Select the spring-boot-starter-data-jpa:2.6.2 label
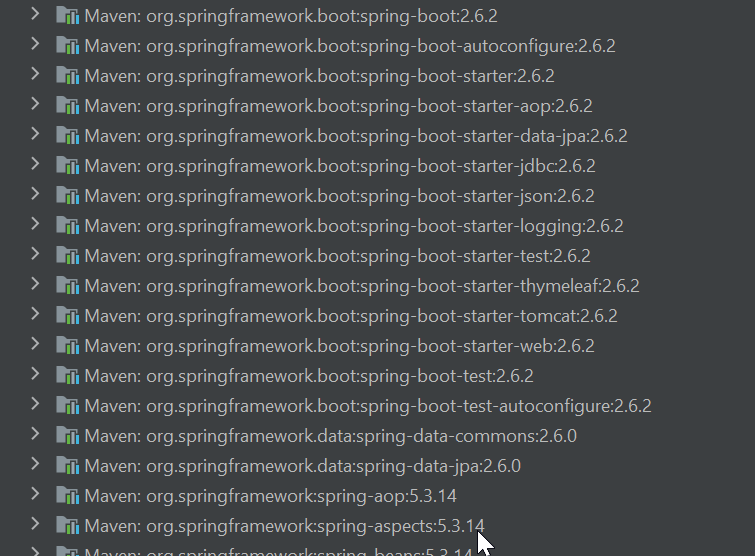The image size is (755, 556). click(x=356, y=136)
